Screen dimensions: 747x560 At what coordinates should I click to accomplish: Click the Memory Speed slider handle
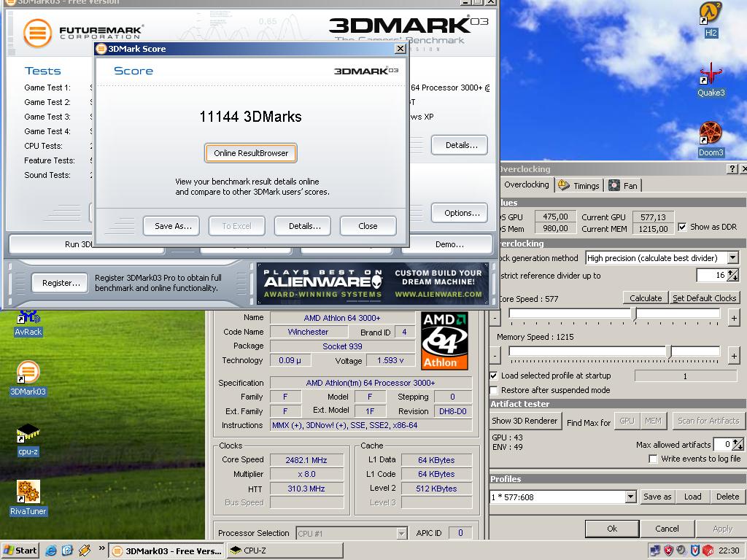[x=670, y=352]
